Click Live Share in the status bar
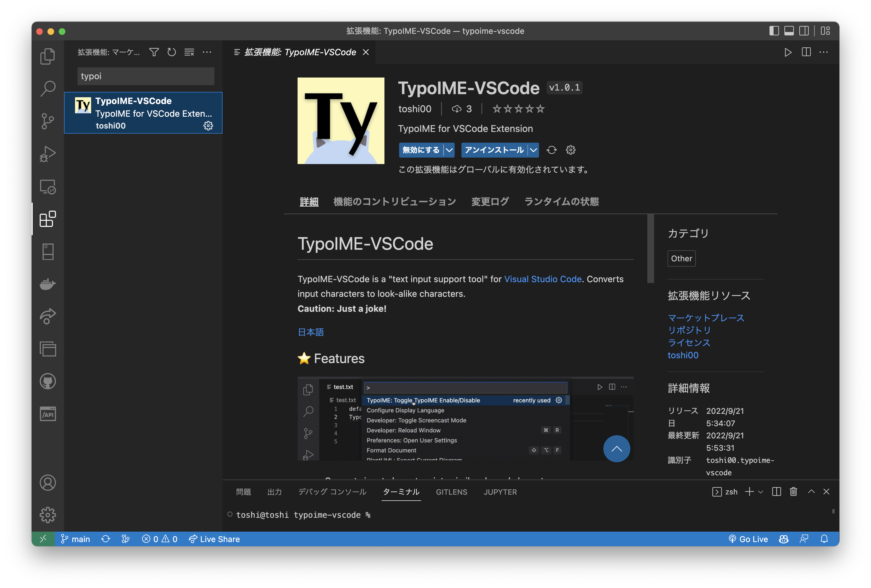 click(214, 539)
